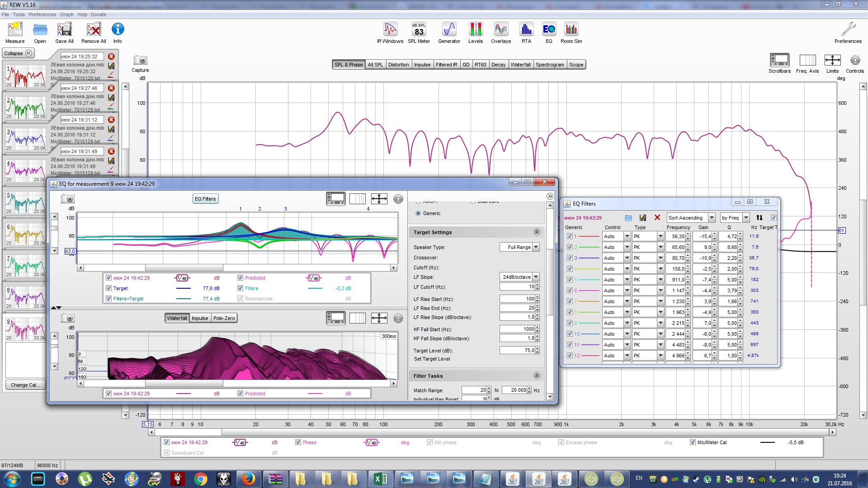Open the SPL Meter
The width and height of the screenshot is (868, 488).
(419, 30)
